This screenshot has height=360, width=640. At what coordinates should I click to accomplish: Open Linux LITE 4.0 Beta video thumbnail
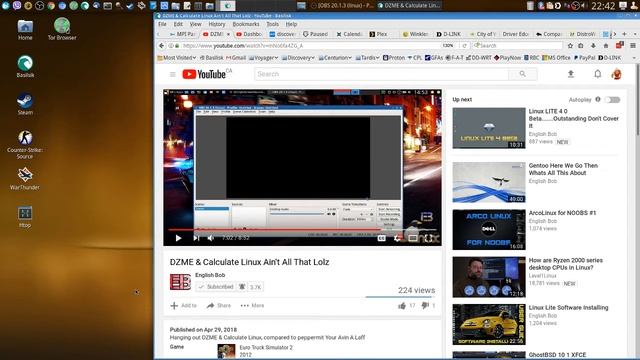click(489, 128)
